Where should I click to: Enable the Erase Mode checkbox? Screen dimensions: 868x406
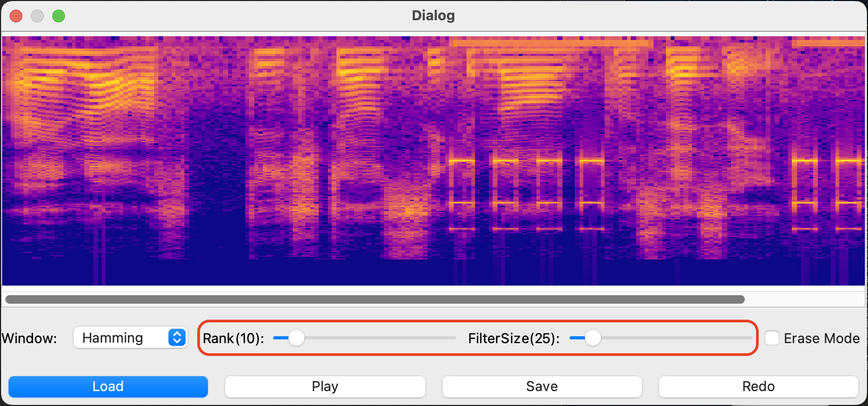[772, 338]
